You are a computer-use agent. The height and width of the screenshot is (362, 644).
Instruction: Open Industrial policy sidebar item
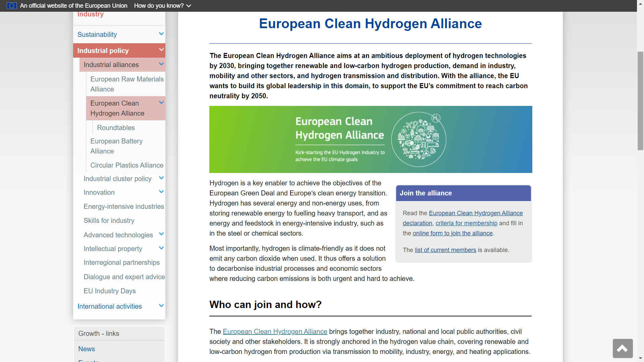[x=103, y=51]
